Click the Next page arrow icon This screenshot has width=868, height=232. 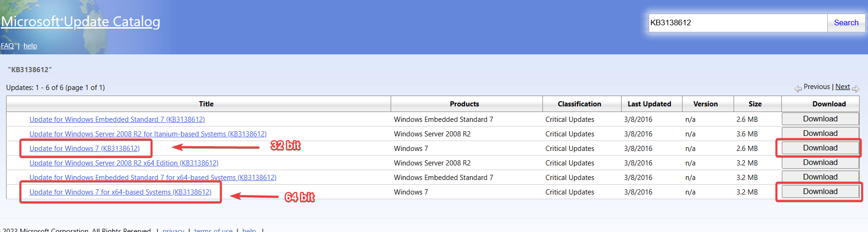(855, 89)
